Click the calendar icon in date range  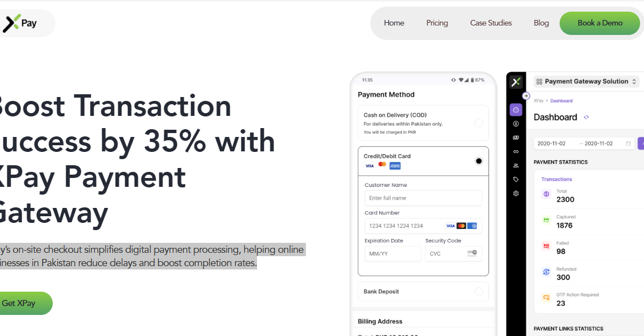(x=628, y=144)
